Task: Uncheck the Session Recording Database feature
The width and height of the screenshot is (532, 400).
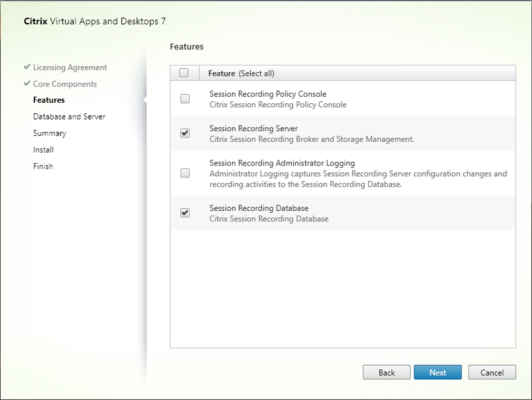Action: point(185,213)
